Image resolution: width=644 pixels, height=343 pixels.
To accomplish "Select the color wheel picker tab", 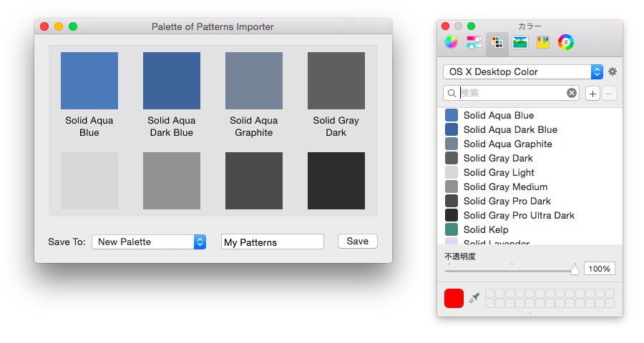I will point(451,42).
